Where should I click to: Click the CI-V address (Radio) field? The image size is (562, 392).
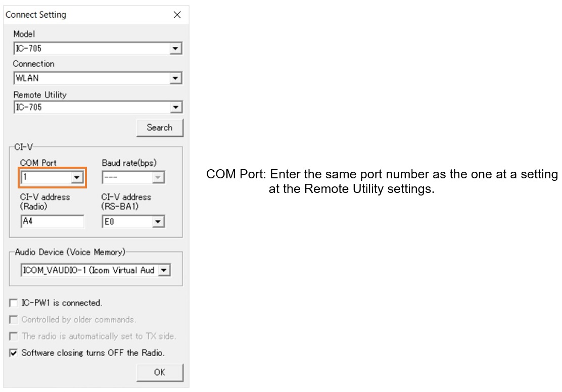tap(53, 221)
